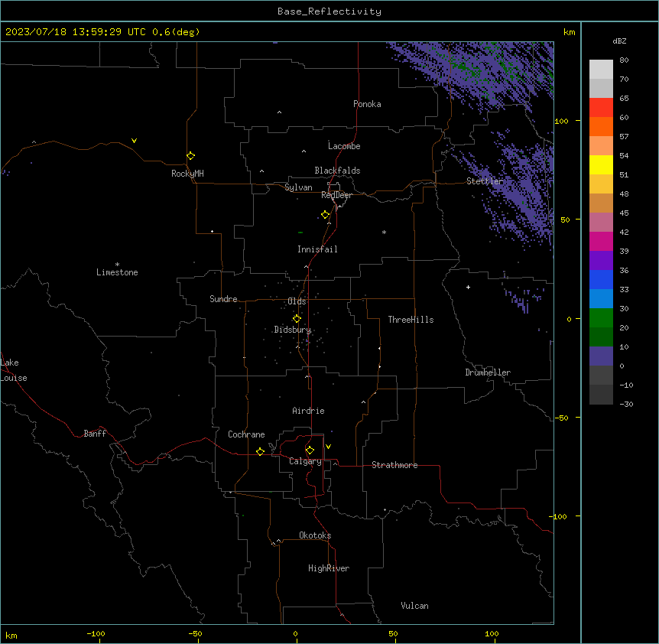This screenshot has height=644, width=659.
Task: Pick the green swatch between 30 and 20 dBZ
Action: pyautogui.click(x=601, y=318)
